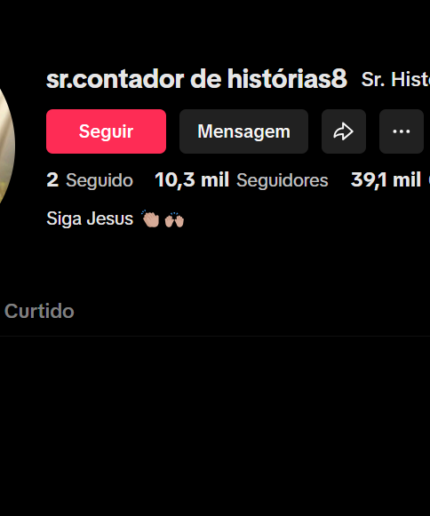This screenshot has width=430, height=516.
Task: Click the number 2 following count
Action: click(x=52, y=180)
